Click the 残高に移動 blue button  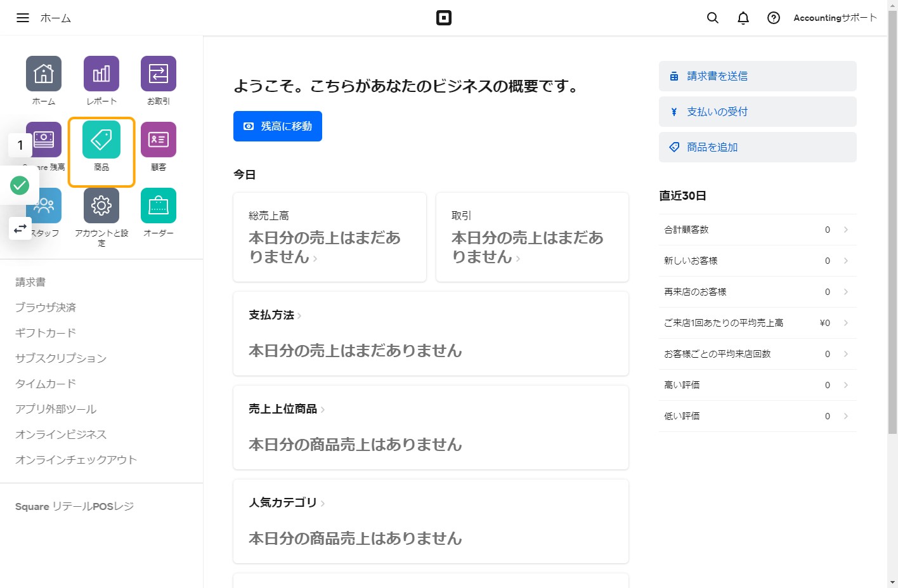pos(278,126)
